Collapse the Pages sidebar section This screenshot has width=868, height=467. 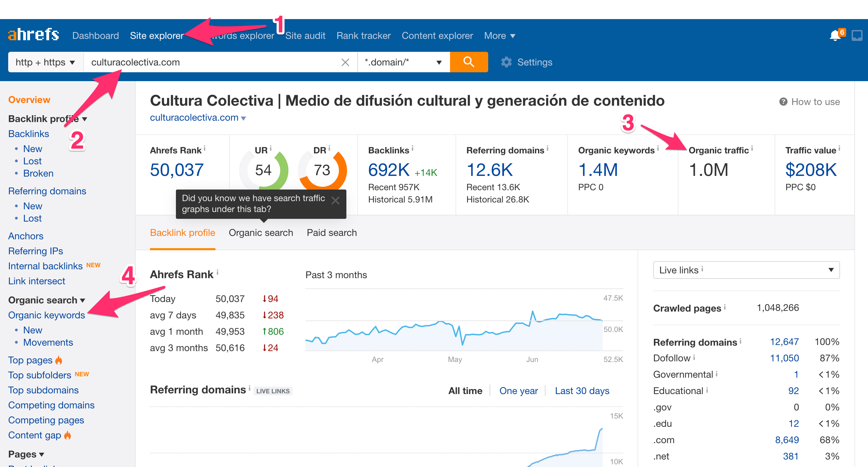coord(26,454)
